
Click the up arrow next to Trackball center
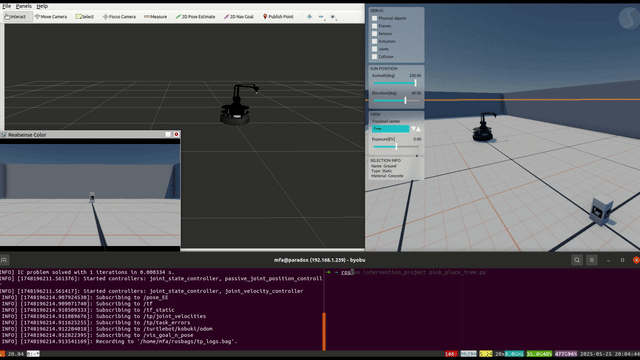[418, 129]
